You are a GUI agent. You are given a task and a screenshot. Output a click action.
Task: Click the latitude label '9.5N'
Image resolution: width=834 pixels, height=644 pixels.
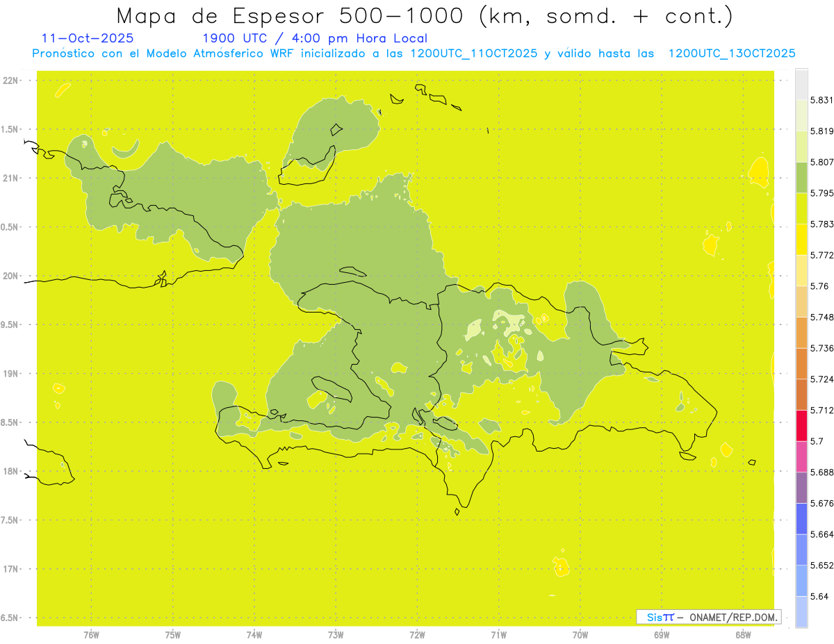click(x=10, y=325)
